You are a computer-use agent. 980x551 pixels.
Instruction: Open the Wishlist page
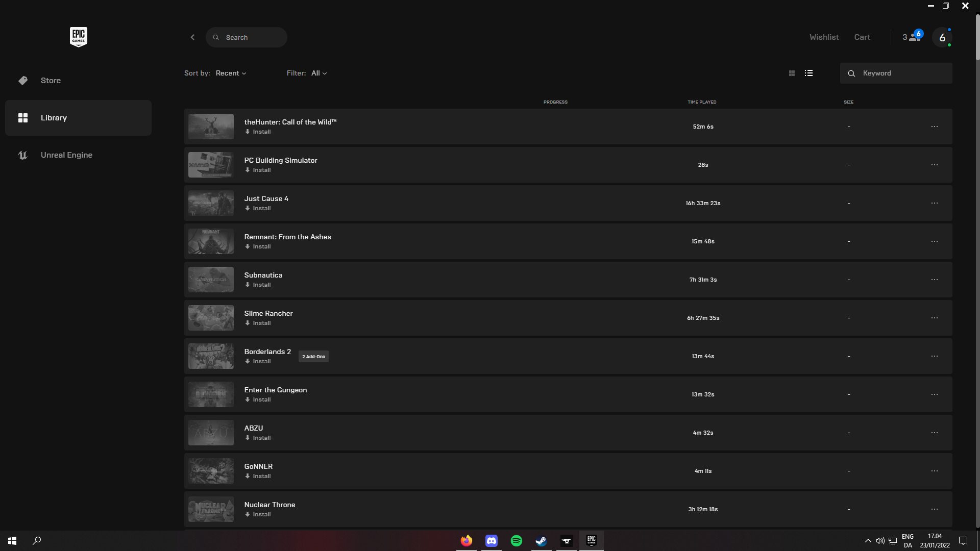pos(824,37)
